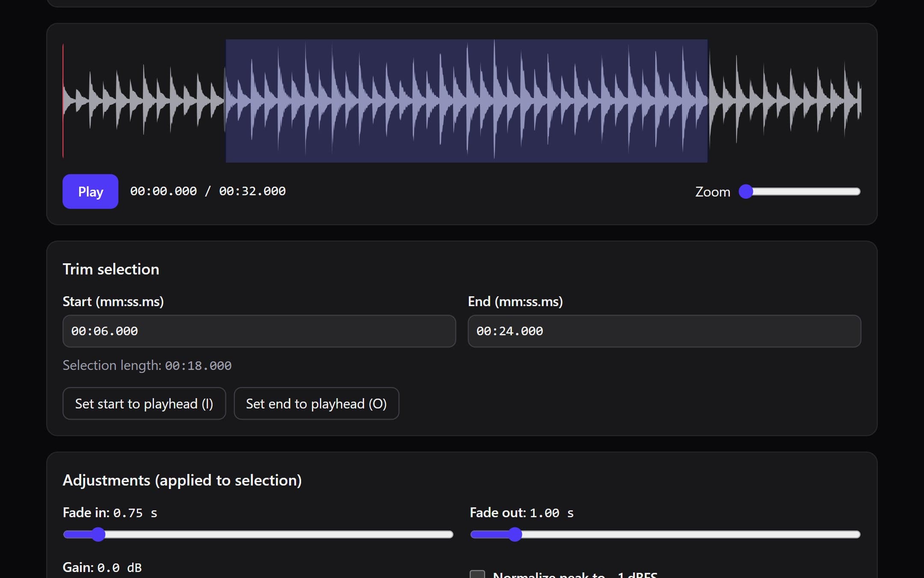Click the Fade in 0.75 s label
The image size is (924, 578).
(110, 512)
